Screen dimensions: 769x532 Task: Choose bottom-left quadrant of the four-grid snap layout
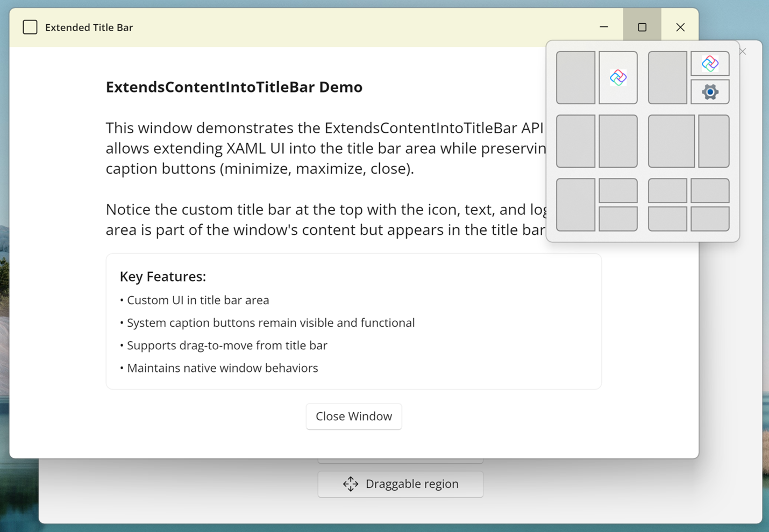667,219
